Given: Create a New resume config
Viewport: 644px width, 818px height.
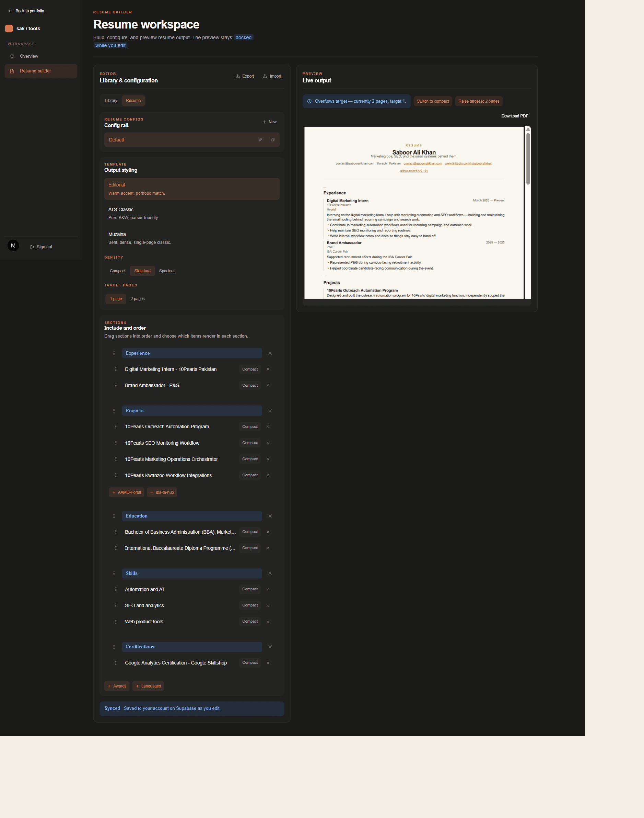Looking at the screenshot, I should click(269, 122).
